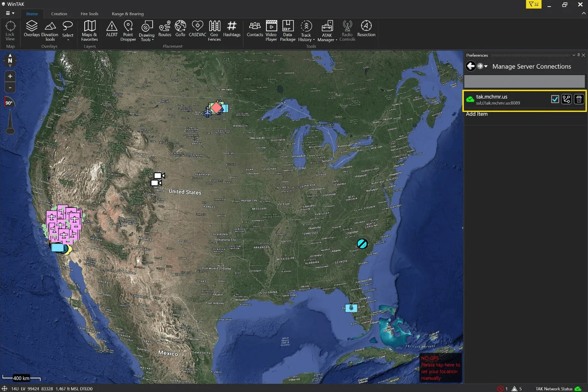Open the Overlays tool

click(x=32, y=29)
